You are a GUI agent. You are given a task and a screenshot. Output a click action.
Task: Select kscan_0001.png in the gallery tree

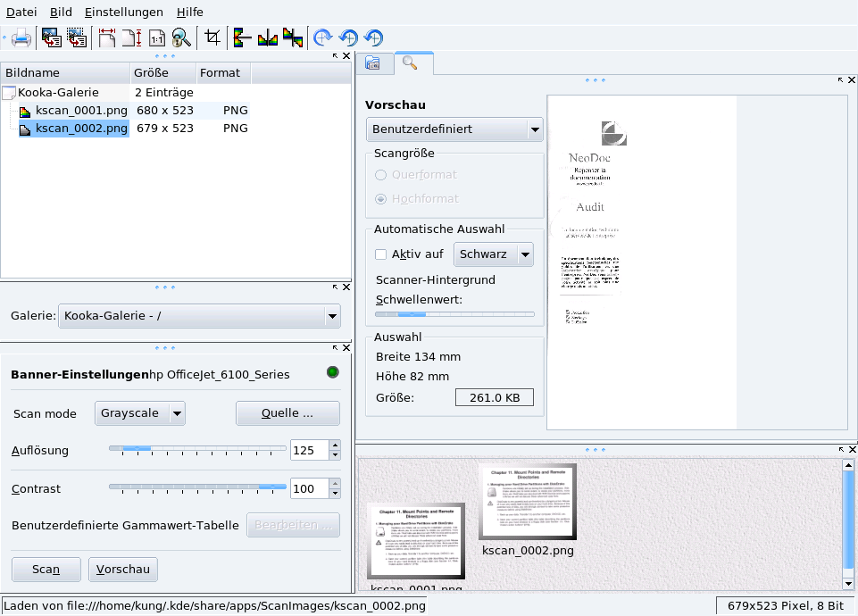(x=81, y=111)
